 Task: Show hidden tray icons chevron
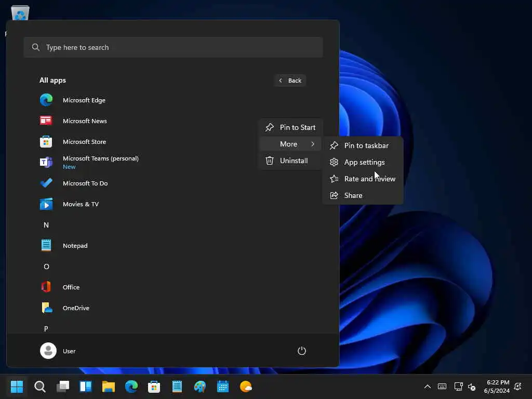[428, 387]
